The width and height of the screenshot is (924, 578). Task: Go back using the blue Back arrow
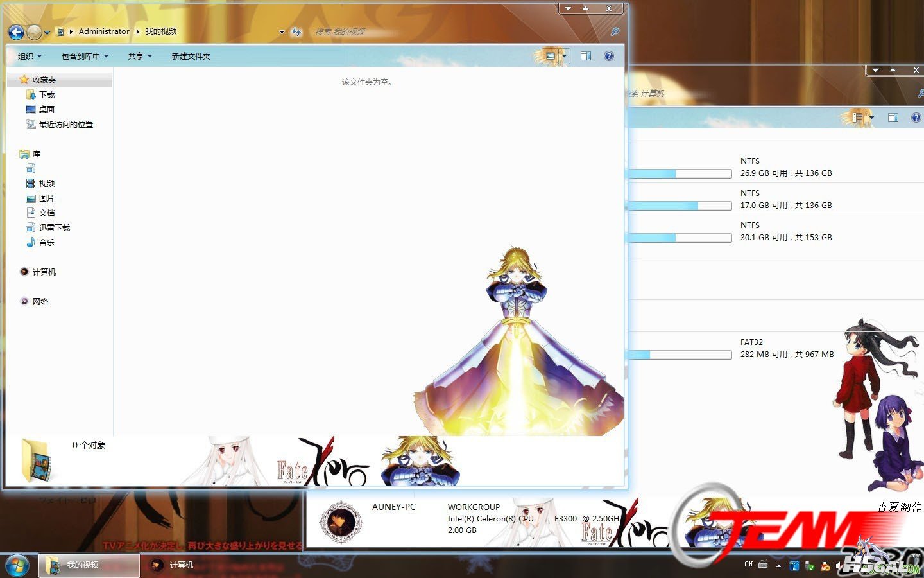click(16, 31)
